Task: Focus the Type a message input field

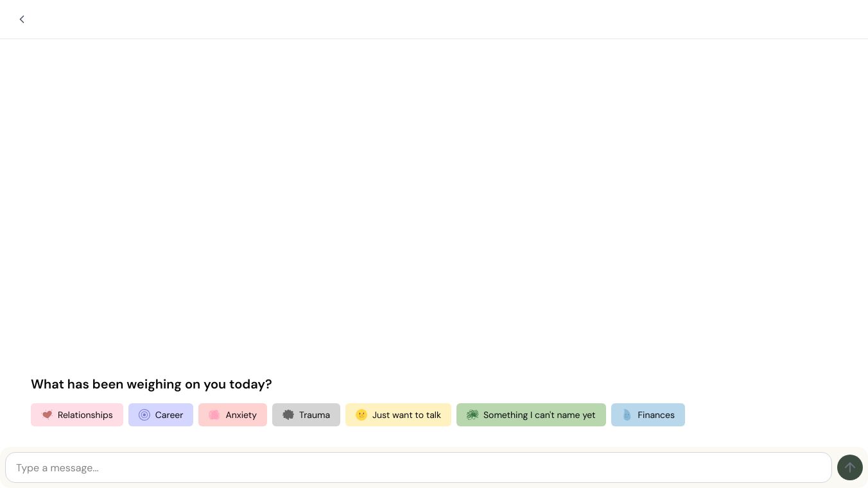Action: (419, 467)
